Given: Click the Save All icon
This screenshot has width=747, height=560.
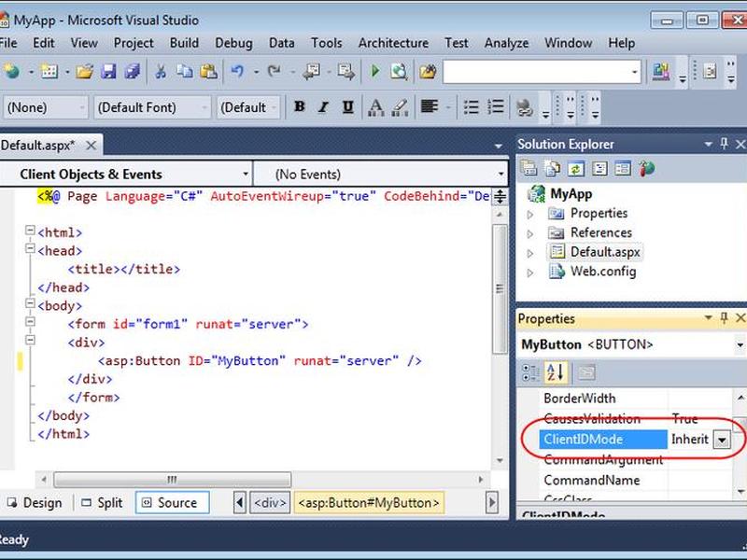Looking at the screenshot, I should [x=132, y=72].
